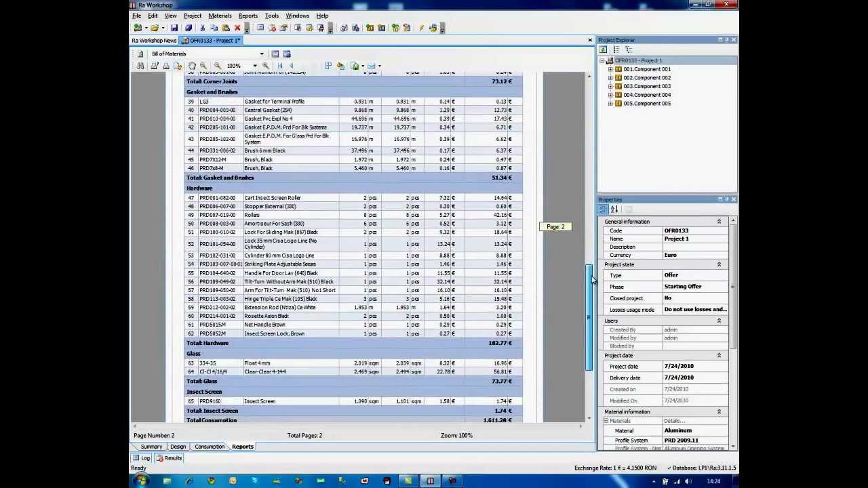This screenshot has width=868, height=488.
Task: Print the report with printer icon
Action: click(166, 66)
